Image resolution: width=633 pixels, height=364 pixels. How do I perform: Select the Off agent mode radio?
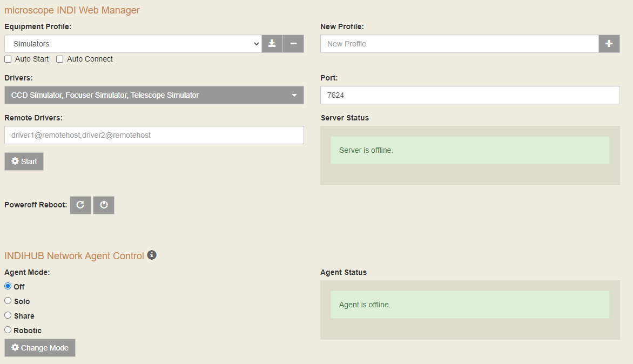coord(8,286)
